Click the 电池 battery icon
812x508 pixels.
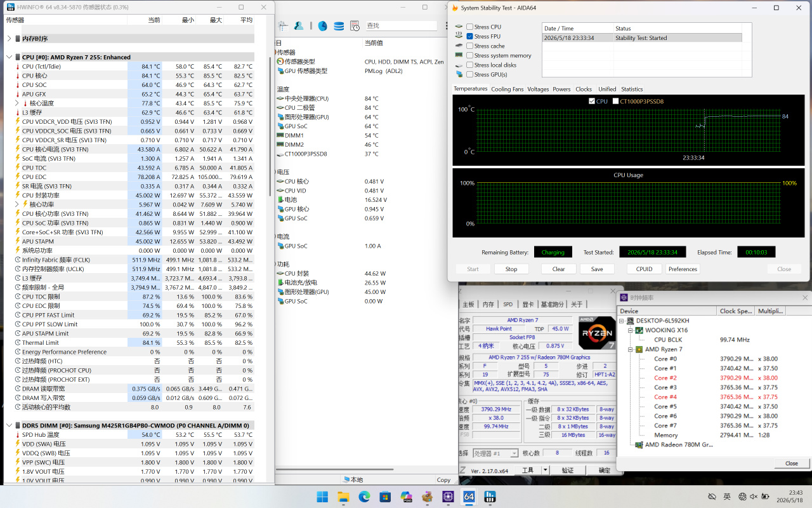280,199
